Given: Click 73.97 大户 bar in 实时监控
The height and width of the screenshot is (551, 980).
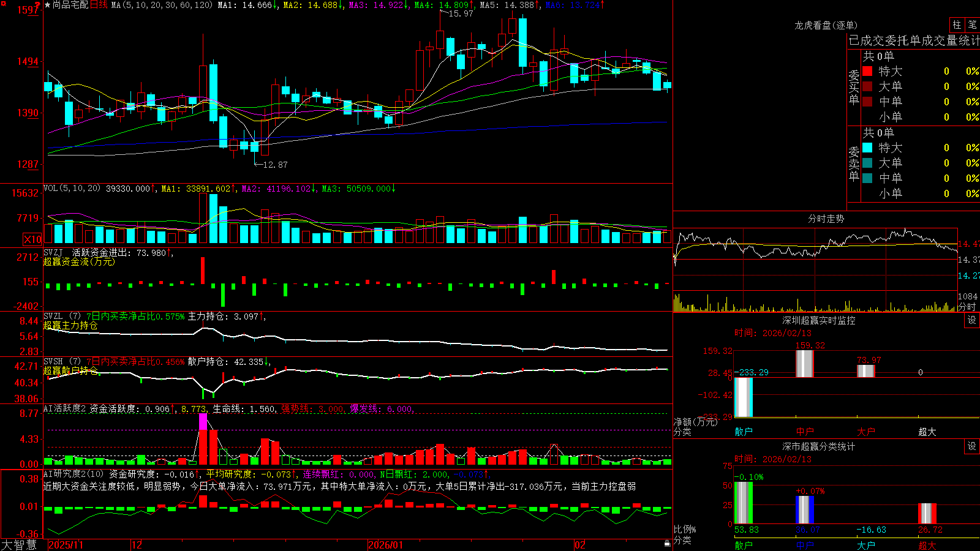Looking at the screenshot, I should pos(866,371).
